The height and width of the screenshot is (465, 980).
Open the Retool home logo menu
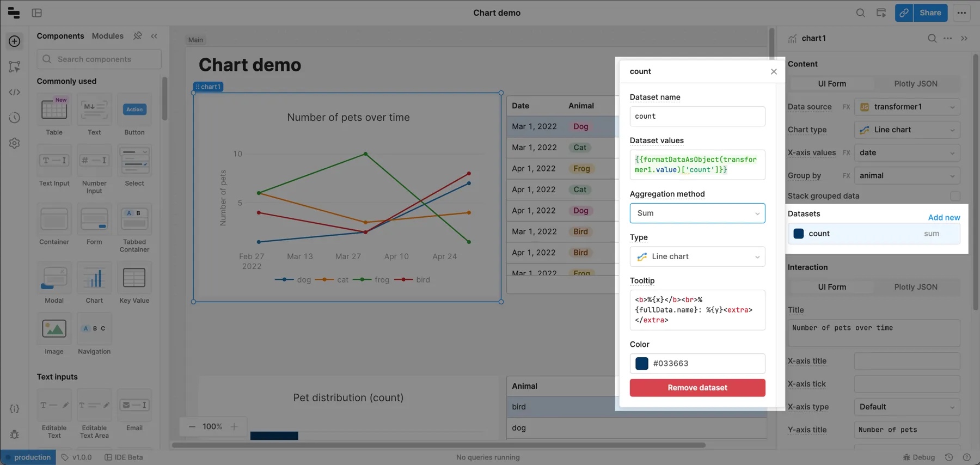tap(14, 13)
